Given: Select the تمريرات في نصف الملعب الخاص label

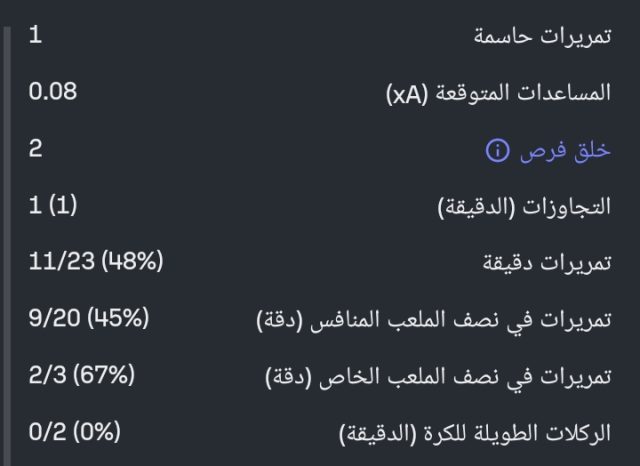Looking at the screenshot, I should pyautogui.click(x=452, y=378).
